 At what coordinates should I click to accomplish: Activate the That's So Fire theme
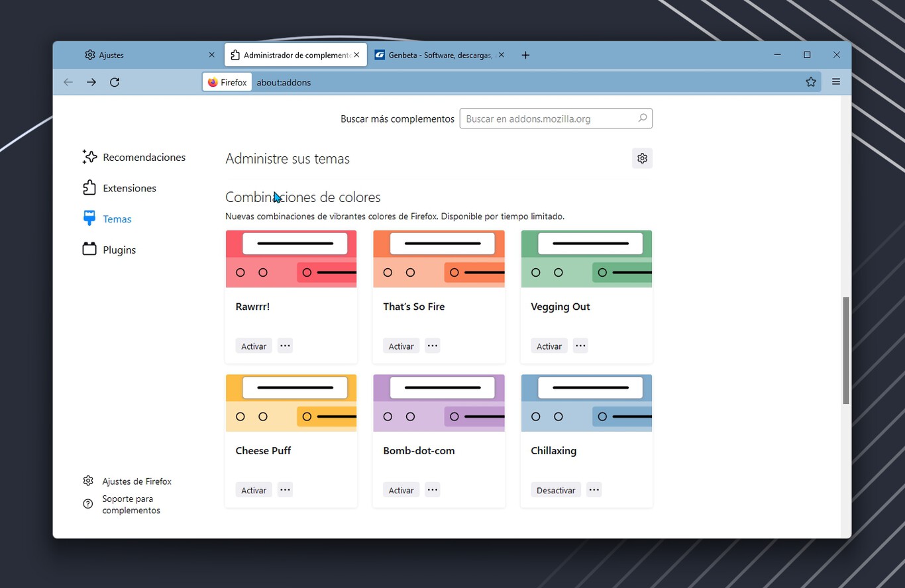(x=401, y=345)
